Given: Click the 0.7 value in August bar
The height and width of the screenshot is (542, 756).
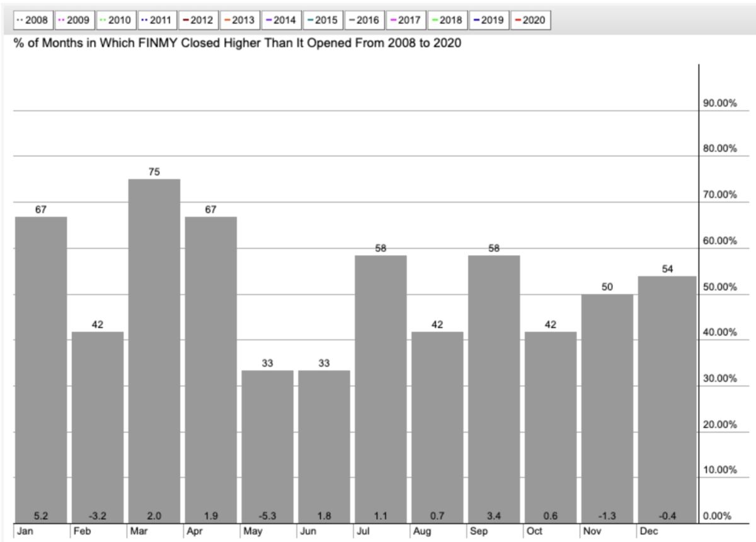Looking at the screenshot, I should tap(438, 516).
